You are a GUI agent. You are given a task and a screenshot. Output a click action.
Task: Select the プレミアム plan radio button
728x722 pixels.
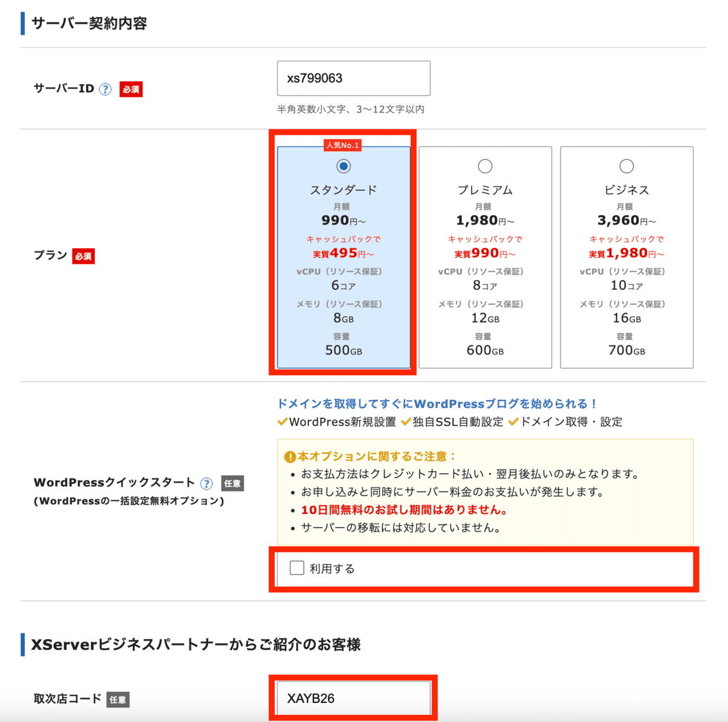click(x=485, y=166)
